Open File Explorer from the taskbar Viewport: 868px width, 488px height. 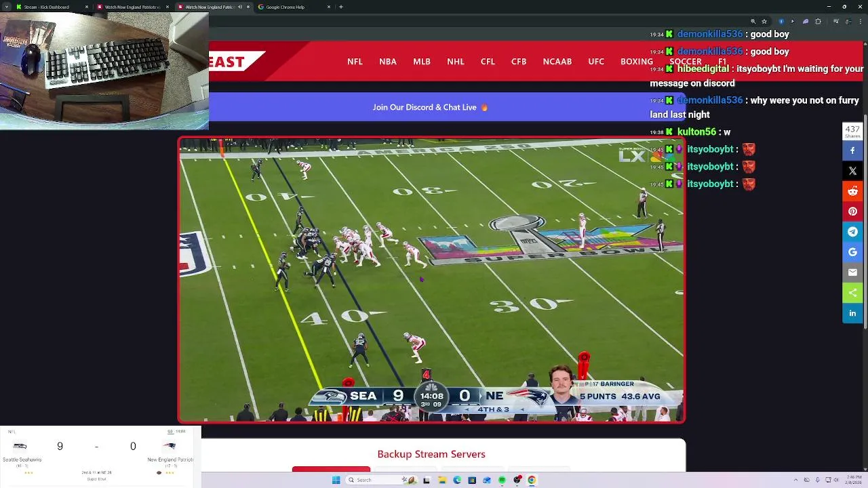click(442, 480)
